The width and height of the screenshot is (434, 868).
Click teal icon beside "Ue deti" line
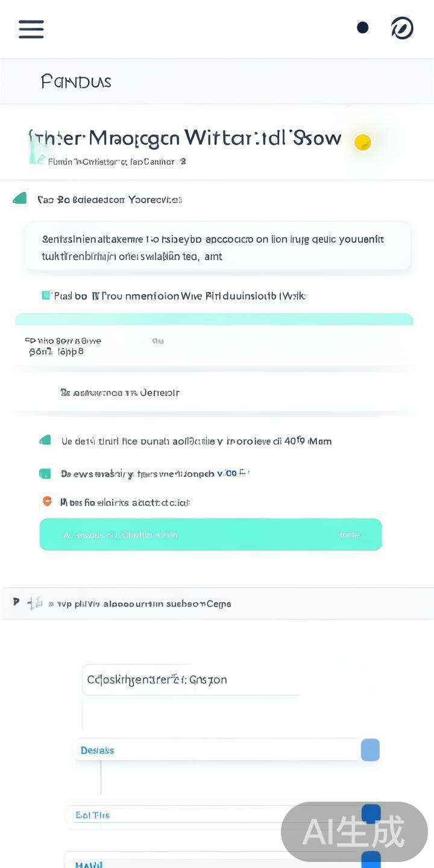point(45,441)
